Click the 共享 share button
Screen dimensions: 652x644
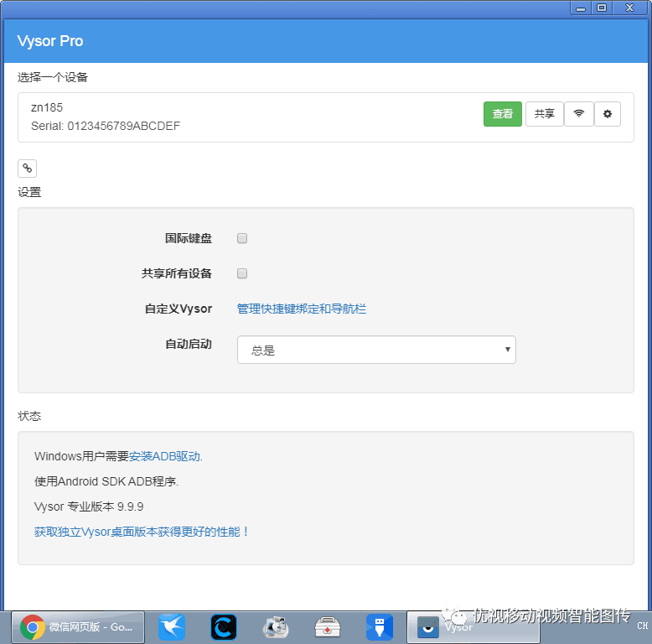tap(544, 114)
